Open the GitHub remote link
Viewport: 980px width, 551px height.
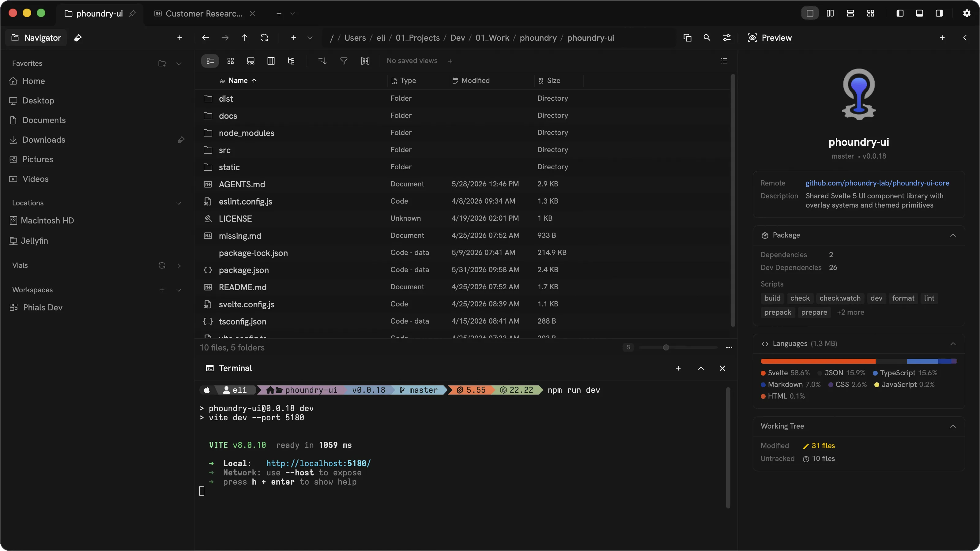pos(877,183)
